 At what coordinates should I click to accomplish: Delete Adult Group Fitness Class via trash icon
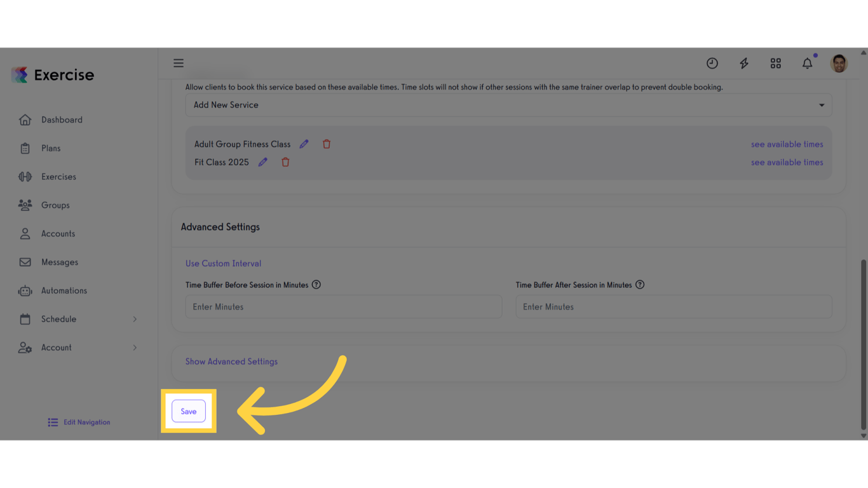(x=327, y=144)
